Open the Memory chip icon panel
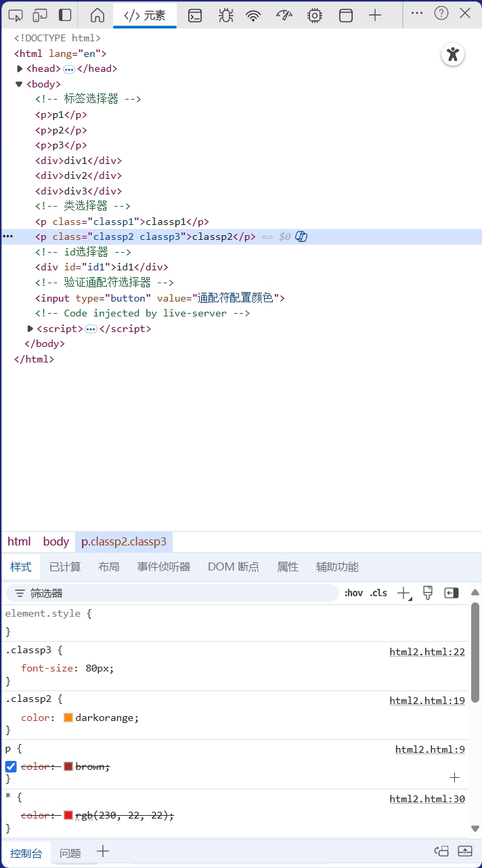 pyautogui.click(x=314, y=15)
